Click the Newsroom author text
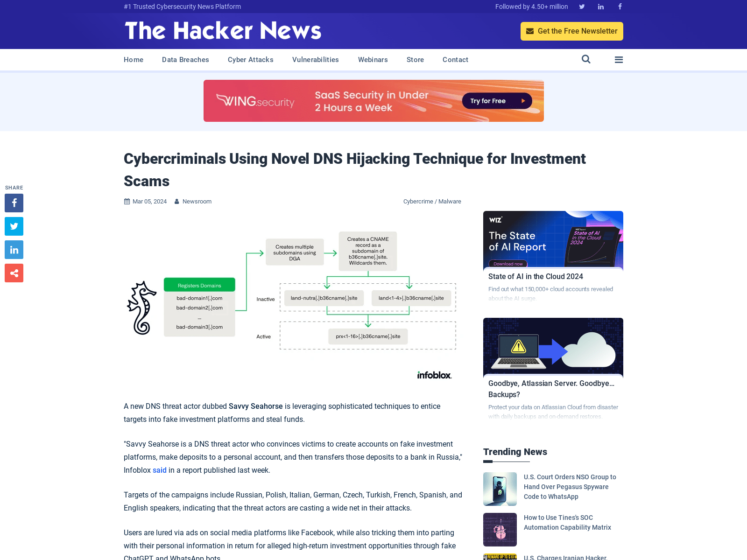 click(x=197, y=202)
